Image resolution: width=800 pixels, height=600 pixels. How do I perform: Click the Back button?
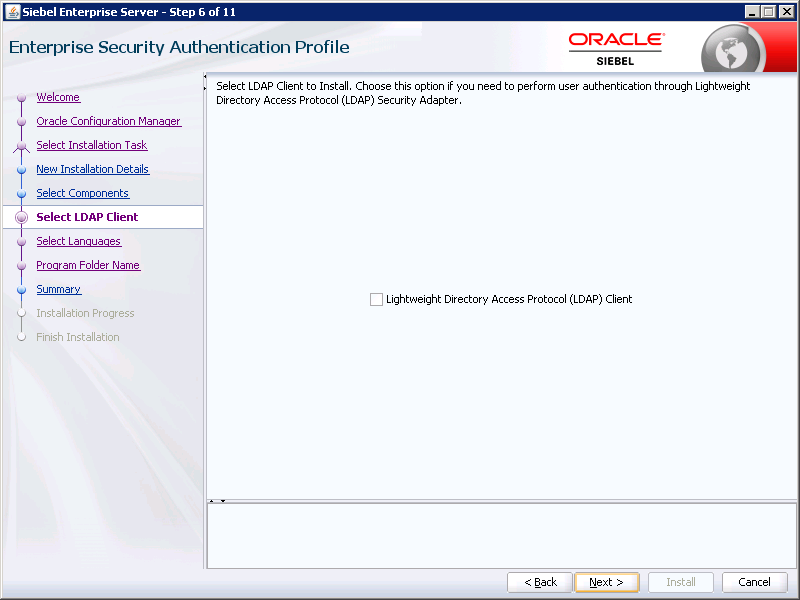[x=540, y=582]
